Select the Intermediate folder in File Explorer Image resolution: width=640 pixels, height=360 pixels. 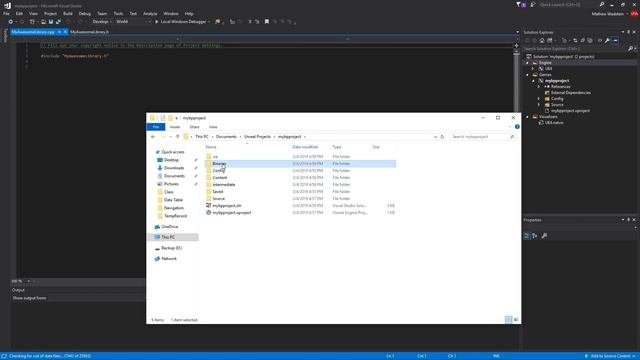point(223,184)
